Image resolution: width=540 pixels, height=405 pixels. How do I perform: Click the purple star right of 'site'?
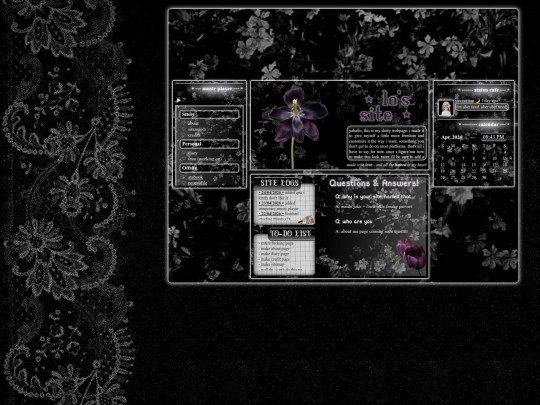pyautogui.click(x=407, y=114)
